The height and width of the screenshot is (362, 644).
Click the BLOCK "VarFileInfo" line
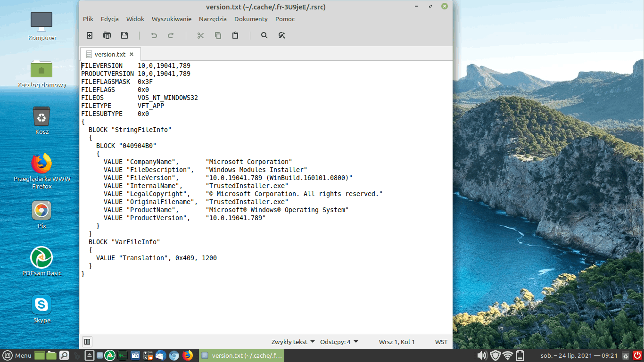[124, 242]
